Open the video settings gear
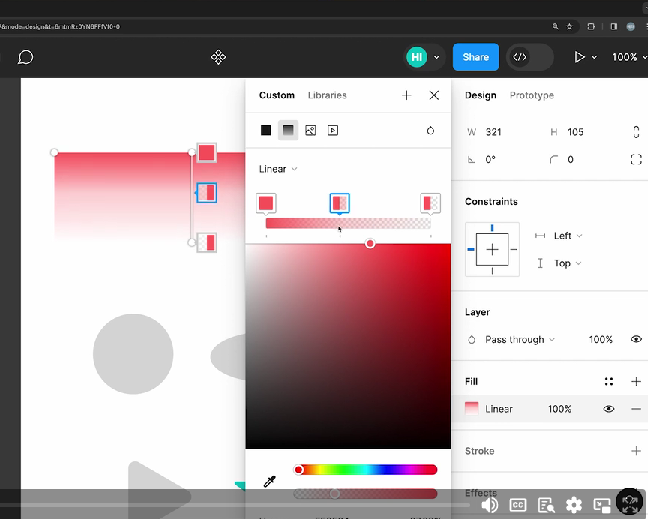Screen dimensions: 648x519 pos(574,505)
